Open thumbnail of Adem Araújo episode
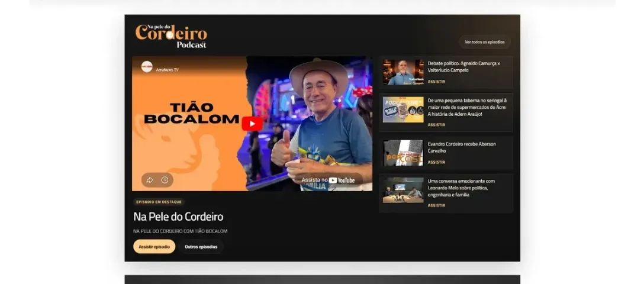The width and height of the screenshot is (644, 284). click(x=403, y=109)
